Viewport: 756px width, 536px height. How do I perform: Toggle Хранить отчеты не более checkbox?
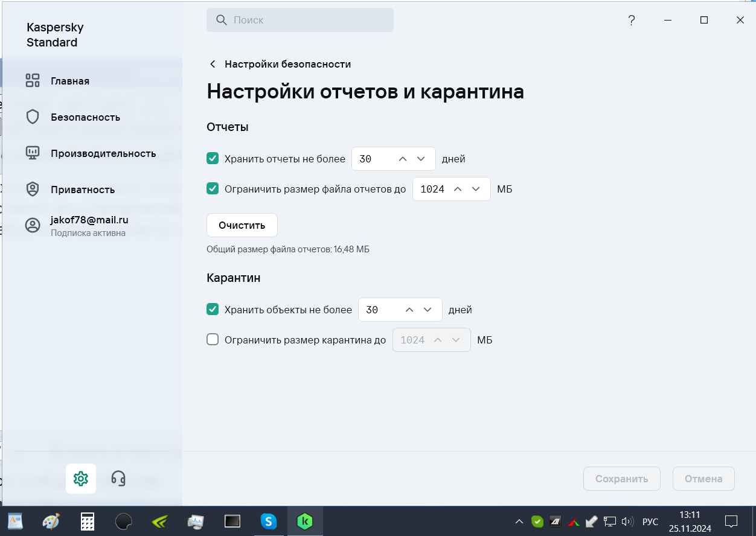click(213, 159)
